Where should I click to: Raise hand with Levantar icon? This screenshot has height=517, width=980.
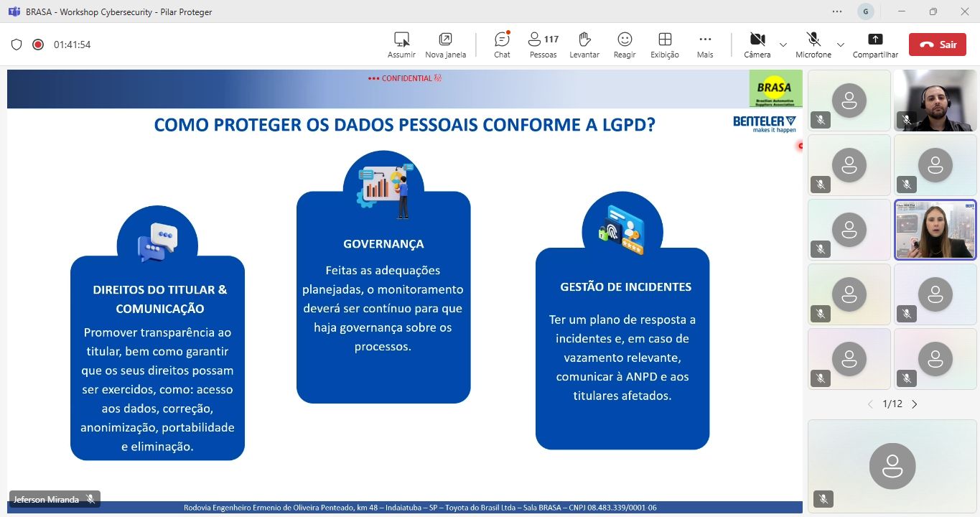(x=584, y=45)
